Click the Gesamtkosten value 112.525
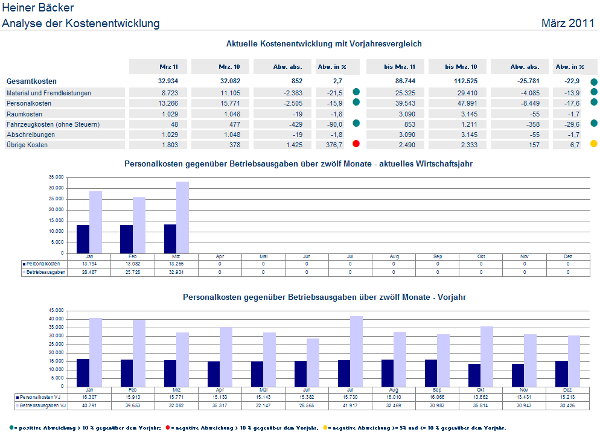 [x=465, y=81]
